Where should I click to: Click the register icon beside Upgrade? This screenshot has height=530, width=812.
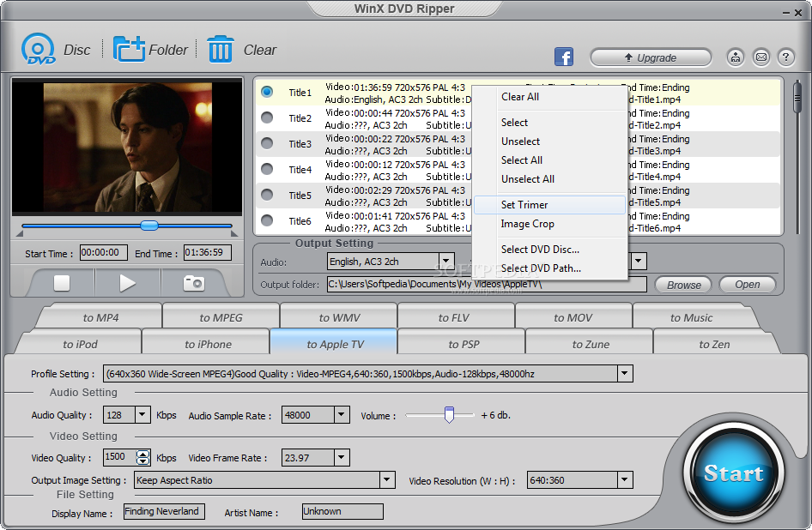pyautogui.click(x=736, y=57)
